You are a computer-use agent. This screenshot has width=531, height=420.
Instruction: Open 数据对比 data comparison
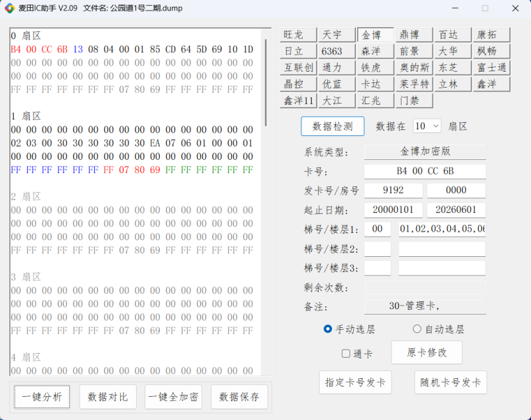[x=108, y=397]
